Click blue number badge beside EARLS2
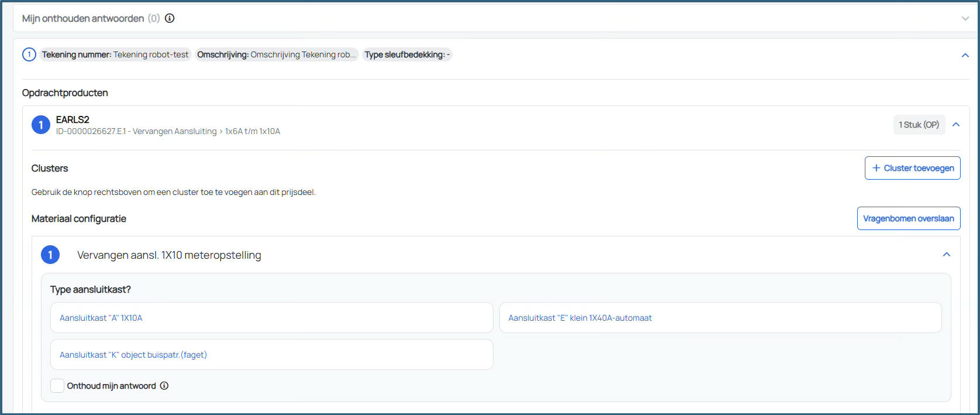This screenshot has height=415, width=980. point(41,125)
